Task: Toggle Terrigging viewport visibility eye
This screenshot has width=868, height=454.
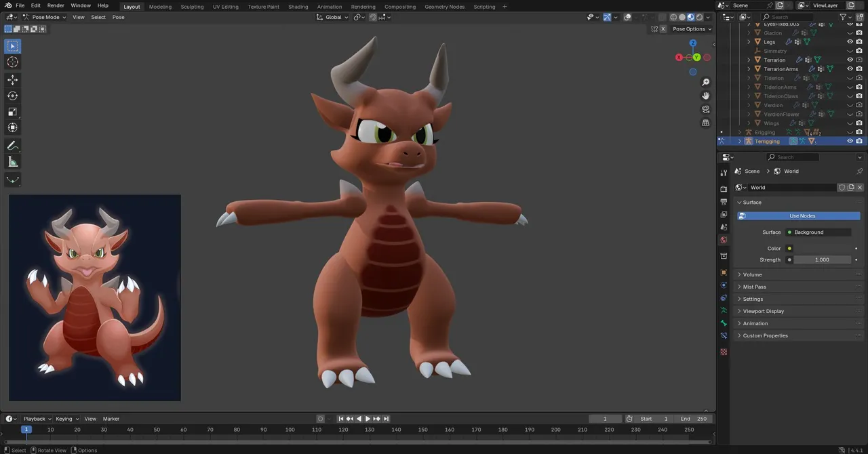Action: coord(850,141)
